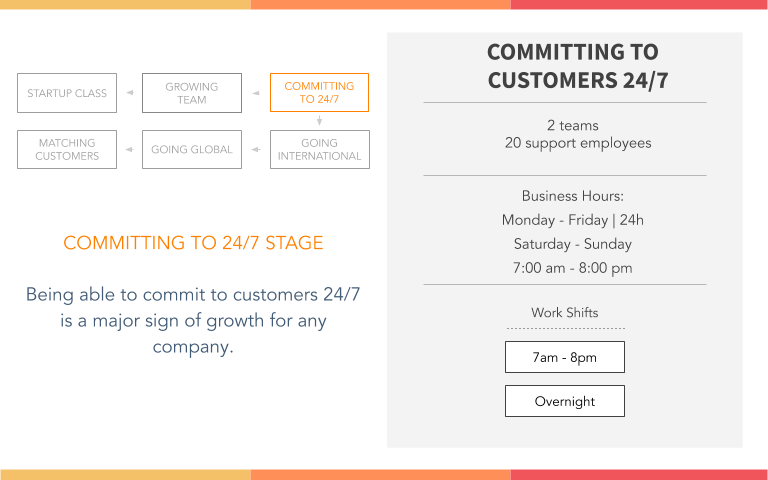The image size is (768, 480).
Task: Click arrow between Going International and Going Global
Action: 256,149
